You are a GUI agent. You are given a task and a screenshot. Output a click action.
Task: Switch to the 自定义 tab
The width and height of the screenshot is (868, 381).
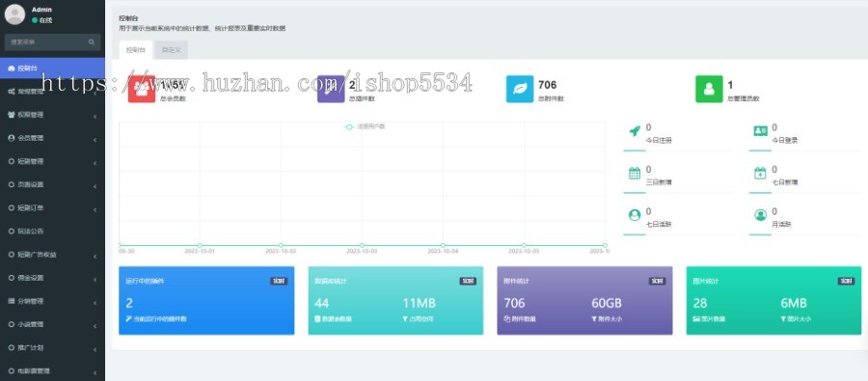click(x=171, y=50)
